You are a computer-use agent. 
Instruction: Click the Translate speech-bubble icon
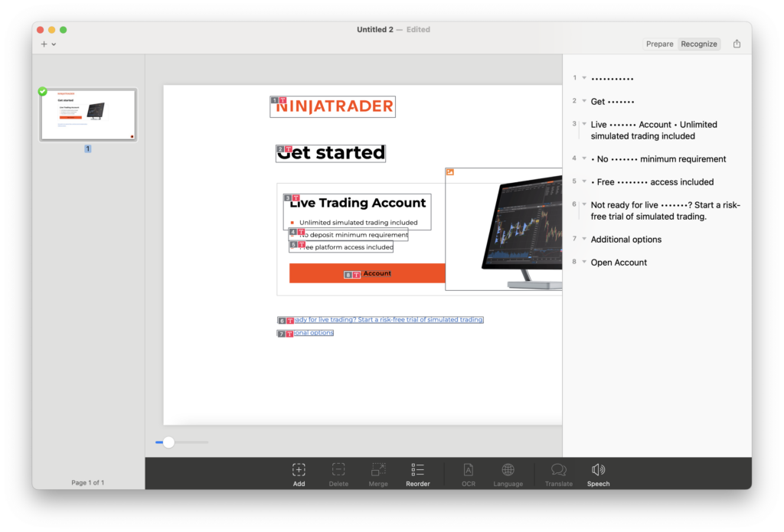(558, 474)
